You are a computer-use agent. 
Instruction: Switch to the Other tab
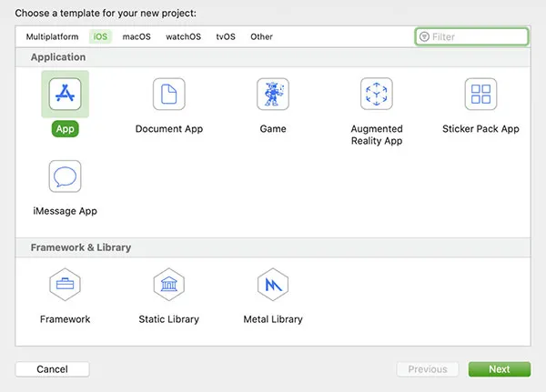[261, 36]
